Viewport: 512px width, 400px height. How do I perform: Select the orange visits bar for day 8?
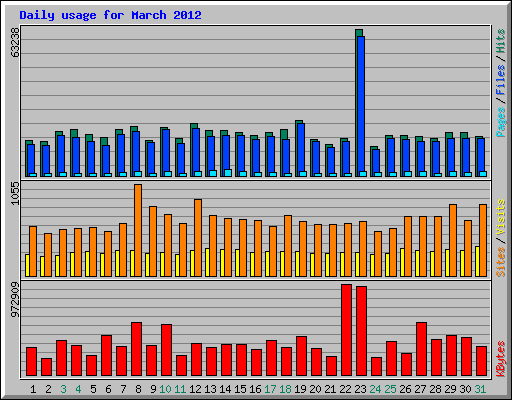click(138, 230)
